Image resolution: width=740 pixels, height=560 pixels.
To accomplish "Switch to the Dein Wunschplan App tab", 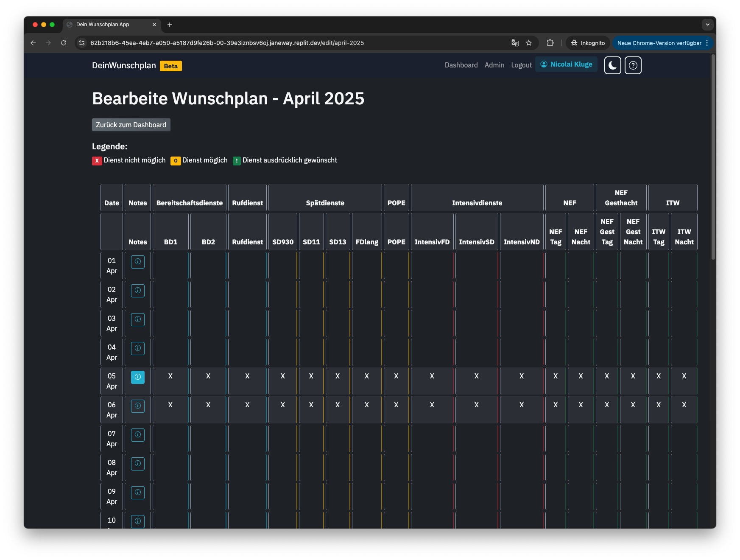I will (102, 25).
